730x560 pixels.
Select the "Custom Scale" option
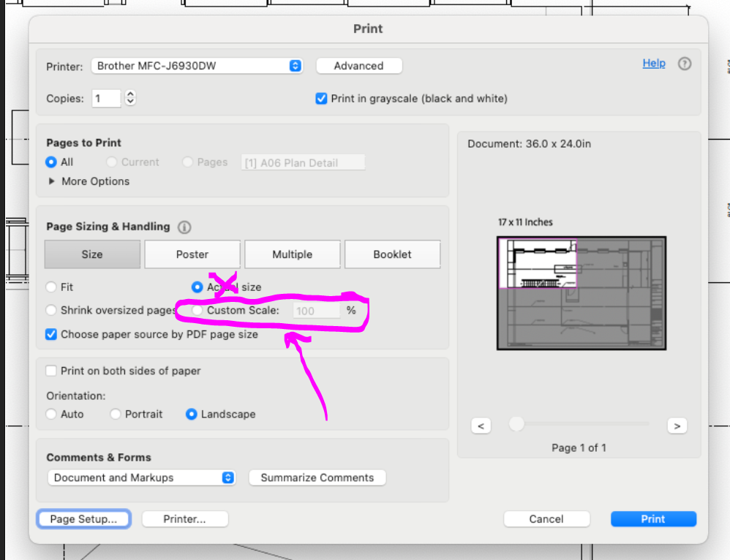(197, 310)
